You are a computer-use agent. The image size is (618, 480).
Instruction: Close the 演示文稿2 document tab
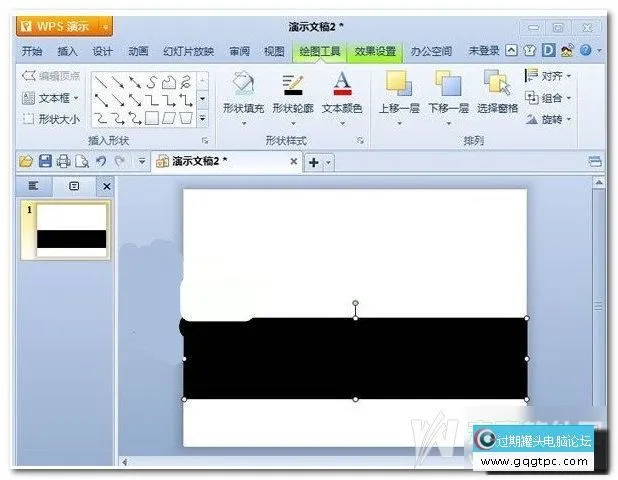293,161
